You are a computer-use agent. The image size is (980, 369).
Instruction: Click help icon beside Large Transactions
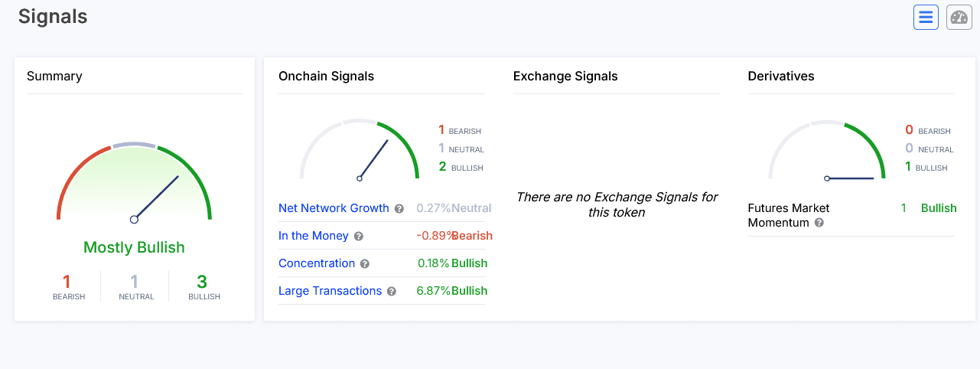(392, 292)
